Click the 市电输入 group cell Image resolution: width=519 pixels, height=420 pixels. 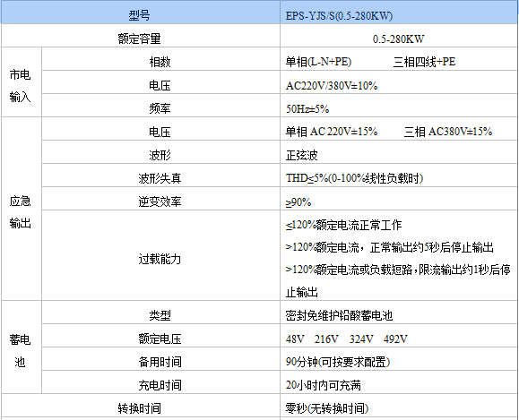22,82
